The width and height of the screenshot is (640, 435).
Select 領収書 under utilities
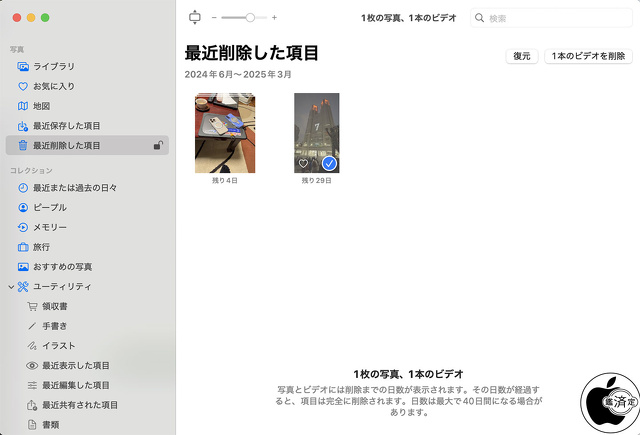click(54, 306)
